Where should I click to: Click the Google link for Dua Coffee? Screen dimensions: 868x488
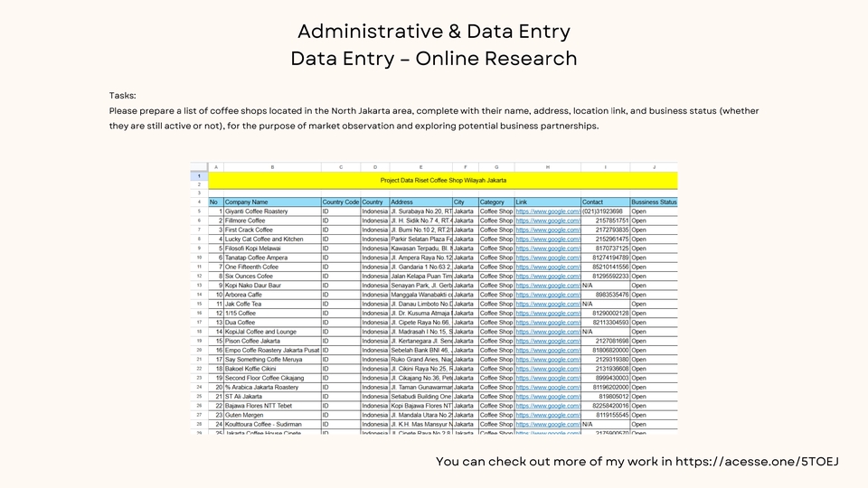point(547,323)
